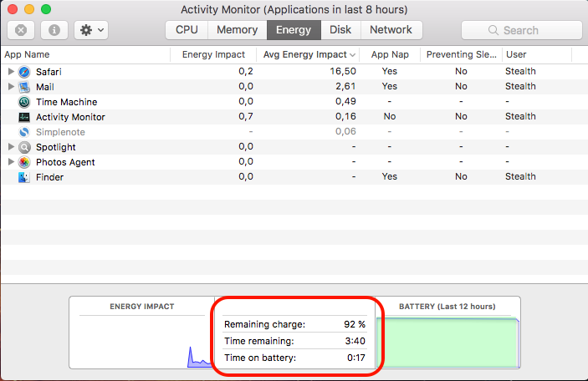Image resolution: width=588 pixels, height=381 pixels.
Task: Click the Time Machine icon
Action: coord(24,102)
